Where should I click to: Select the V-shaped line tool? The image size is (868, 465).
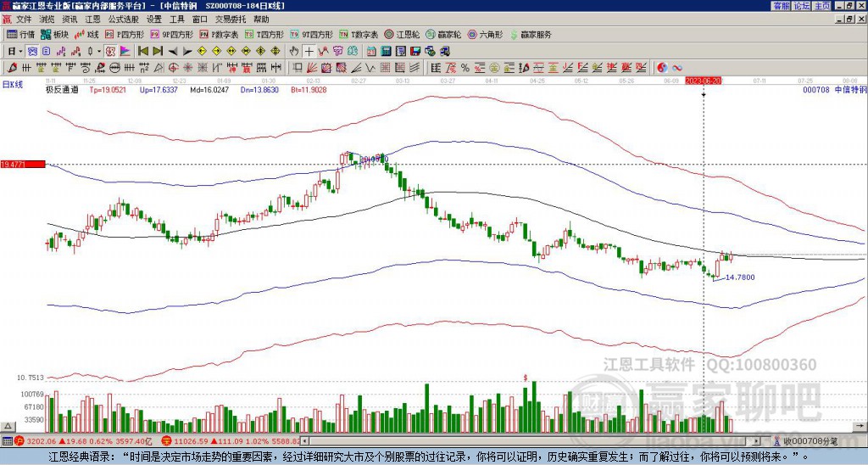point(370,68)
